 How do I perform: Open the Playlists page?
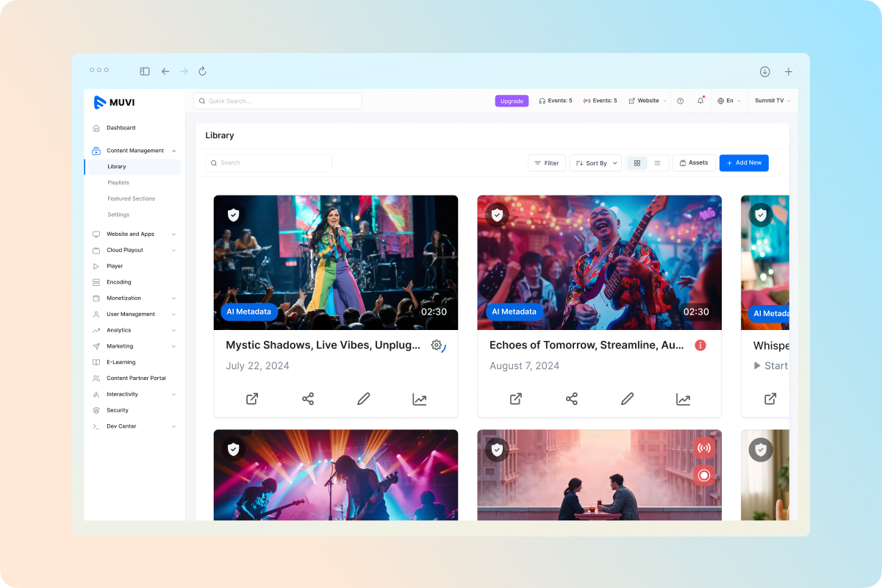pyautogui.click(x=118, y=182)
